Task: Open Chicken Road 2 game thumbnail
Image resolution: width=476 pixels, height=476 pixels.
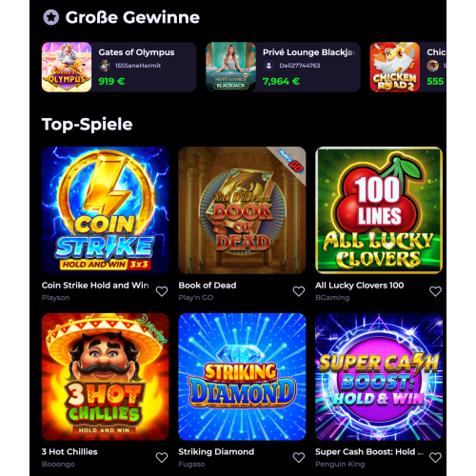Action: (x=395, y=67)
